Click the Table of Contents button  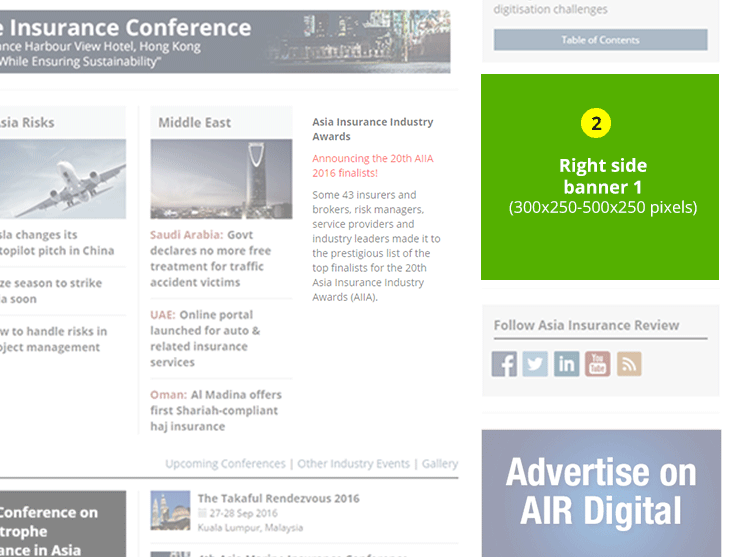point(600,40)
